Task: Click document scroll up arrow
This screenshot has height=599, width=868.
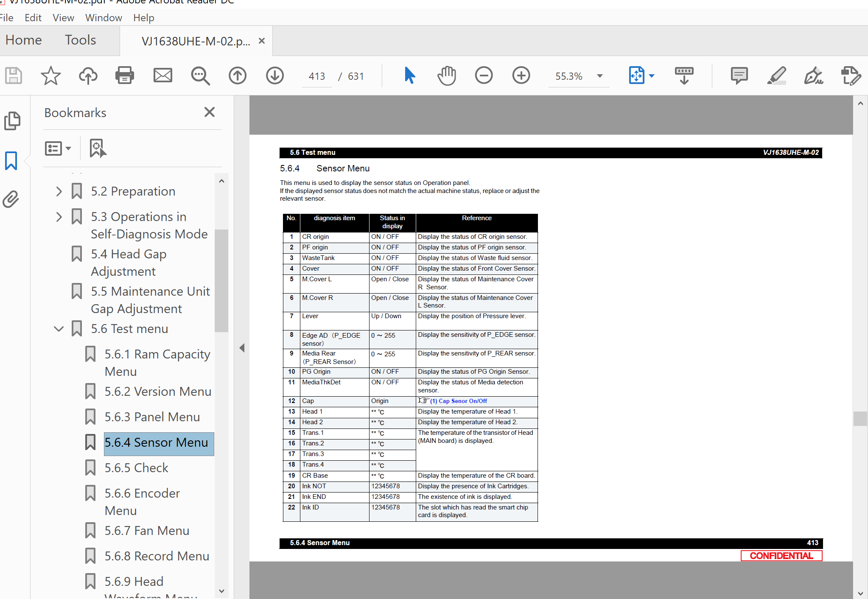Action: tap(860, 103)
